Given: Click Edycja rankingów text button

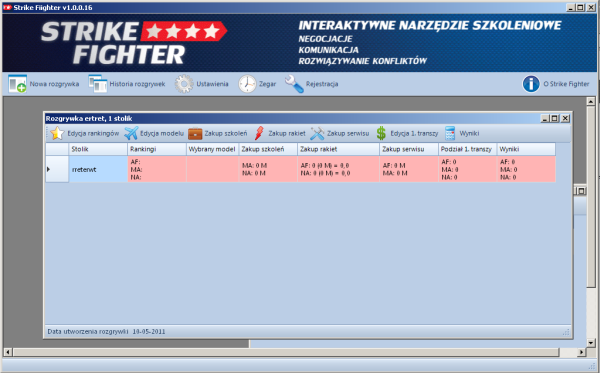Looking at the screenshot, I should point(93,133).
